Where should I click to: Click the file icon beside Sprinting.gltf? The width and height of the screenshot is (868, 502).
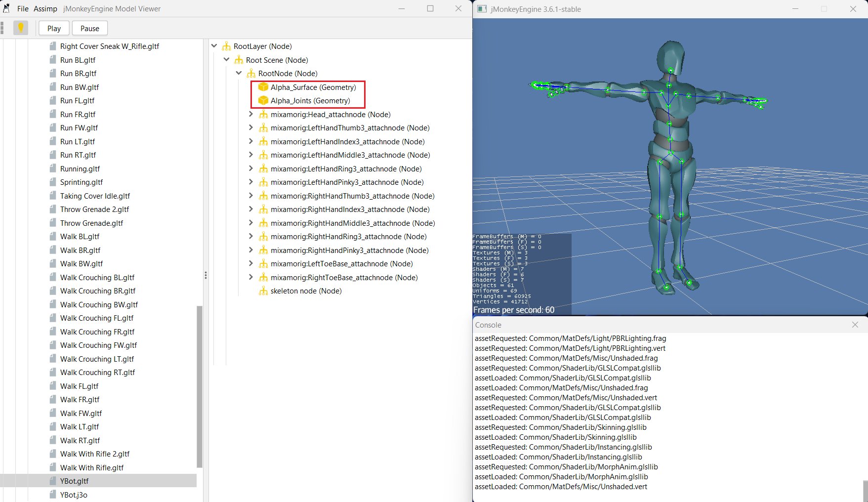click(53, 182)
